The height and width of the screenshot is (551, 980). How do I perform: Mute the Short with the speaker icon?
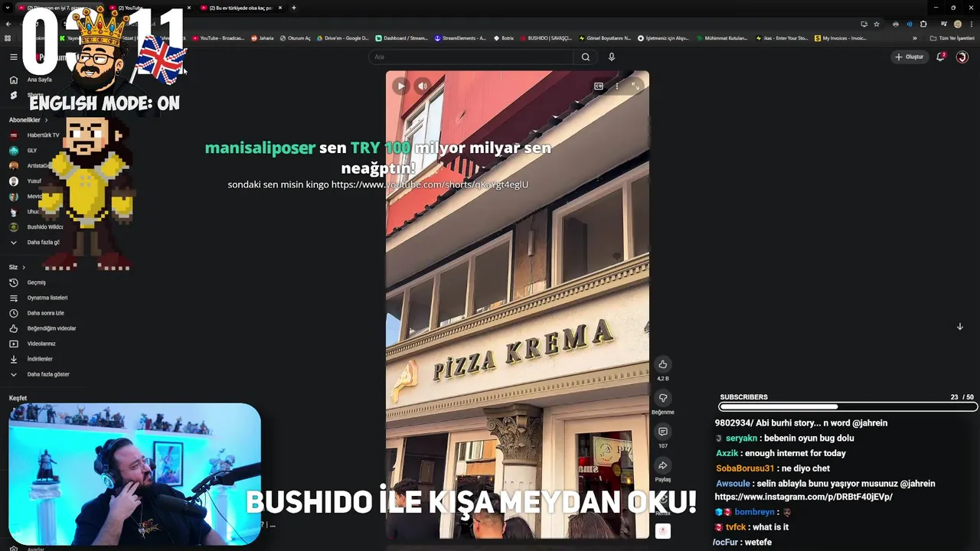(423, 86)
